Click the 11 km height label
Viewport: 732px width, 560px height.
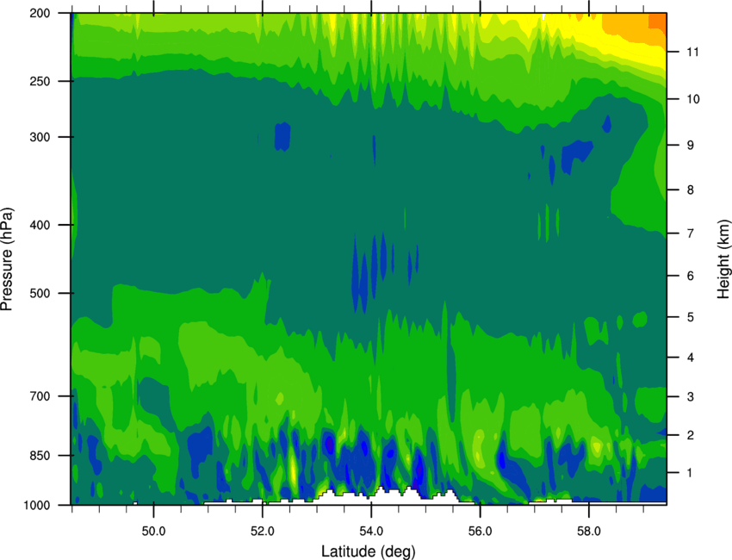[692, 52]
